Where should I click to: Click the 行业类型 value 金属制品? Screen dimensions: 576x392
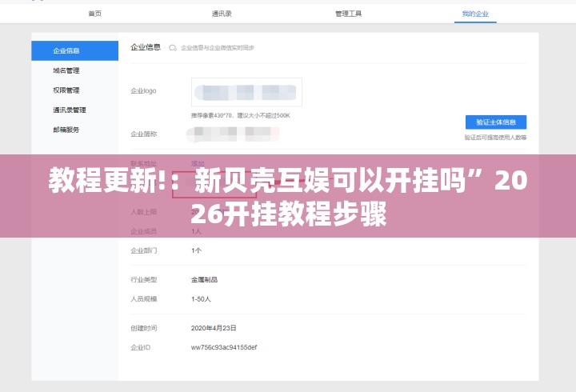tap(204, 279)
